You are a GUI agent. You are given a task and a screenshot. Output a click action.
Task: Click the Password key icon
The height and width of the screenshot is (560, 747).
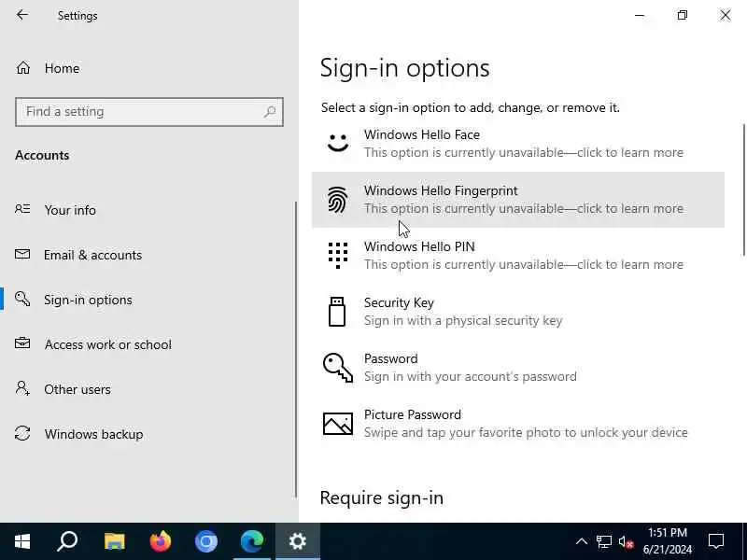[x=338, y=368]
